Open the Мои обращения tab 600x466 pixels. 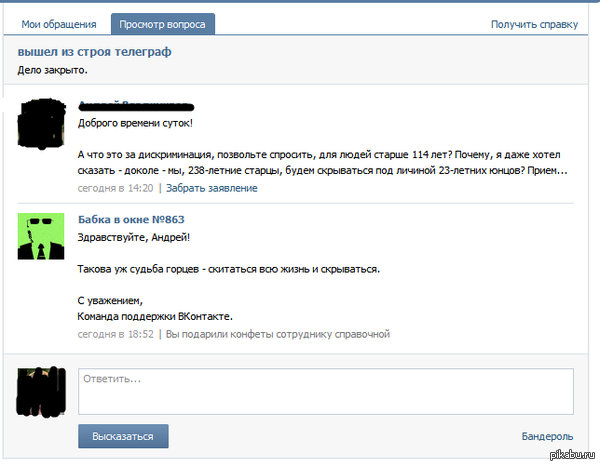[59, 24]
